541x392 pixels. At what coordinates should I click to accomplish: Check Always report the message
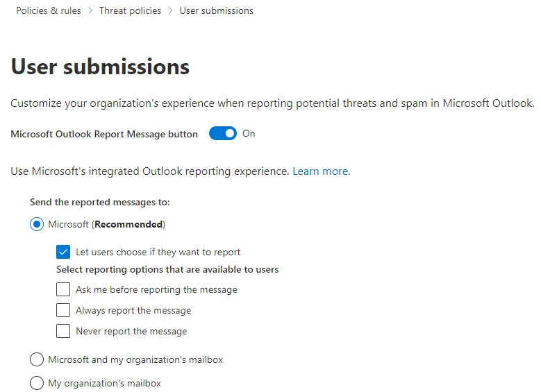(63, 310)
